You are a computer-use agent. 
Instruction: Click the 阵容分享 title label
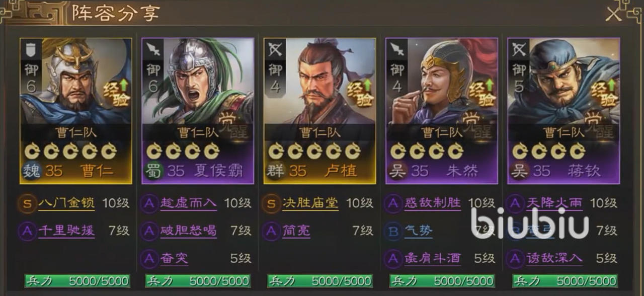point(116,14)
